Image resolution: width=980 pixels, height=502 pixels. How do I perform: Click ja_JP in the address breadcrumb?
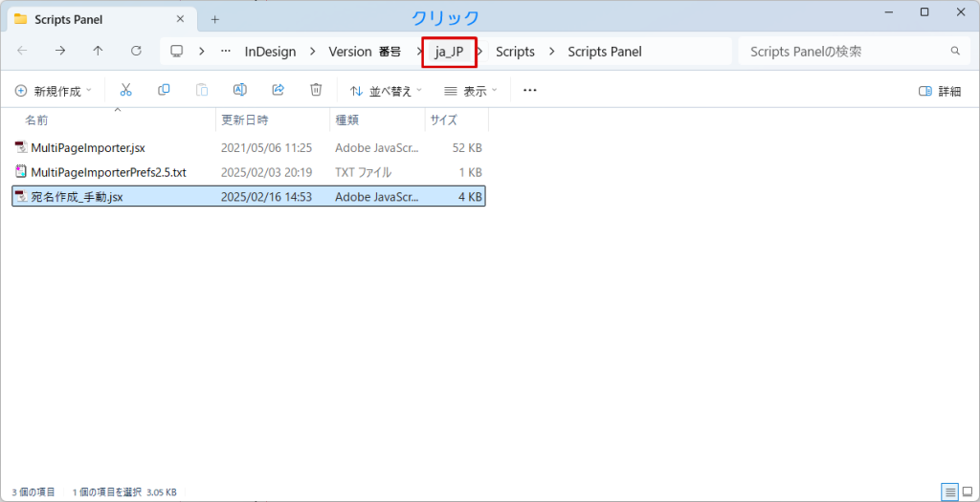click(449, 52)
